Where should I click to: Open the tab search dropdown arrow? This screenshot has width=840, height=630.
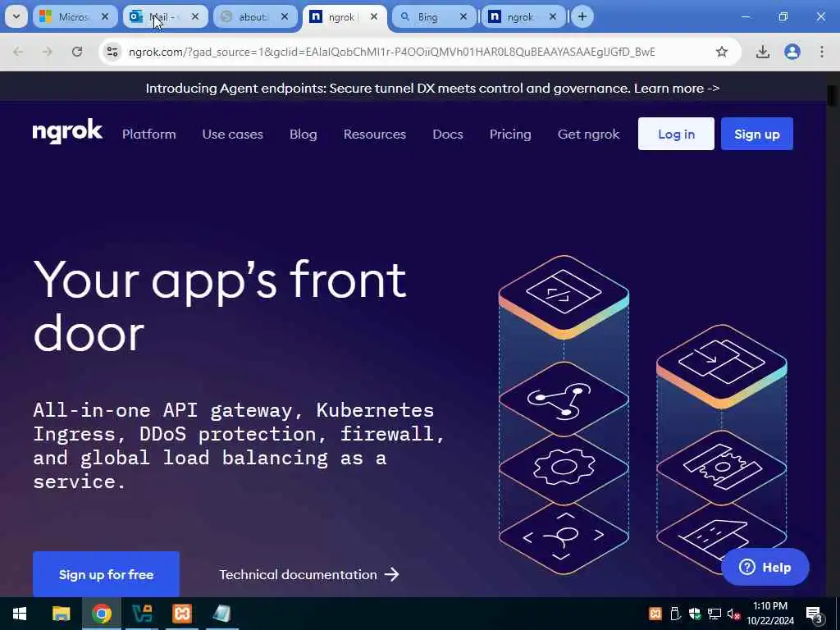(16, 16)
